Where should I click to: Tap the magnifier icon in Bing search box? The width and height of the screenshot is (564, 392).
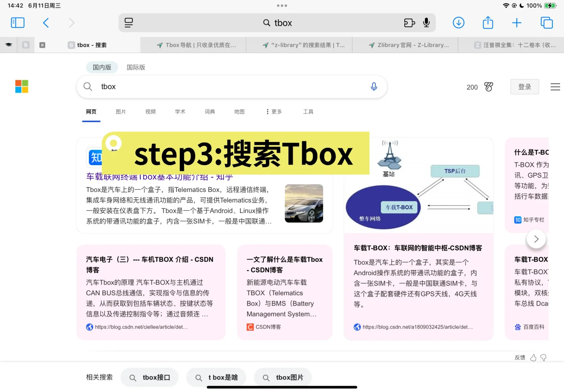tap(88, 86)
